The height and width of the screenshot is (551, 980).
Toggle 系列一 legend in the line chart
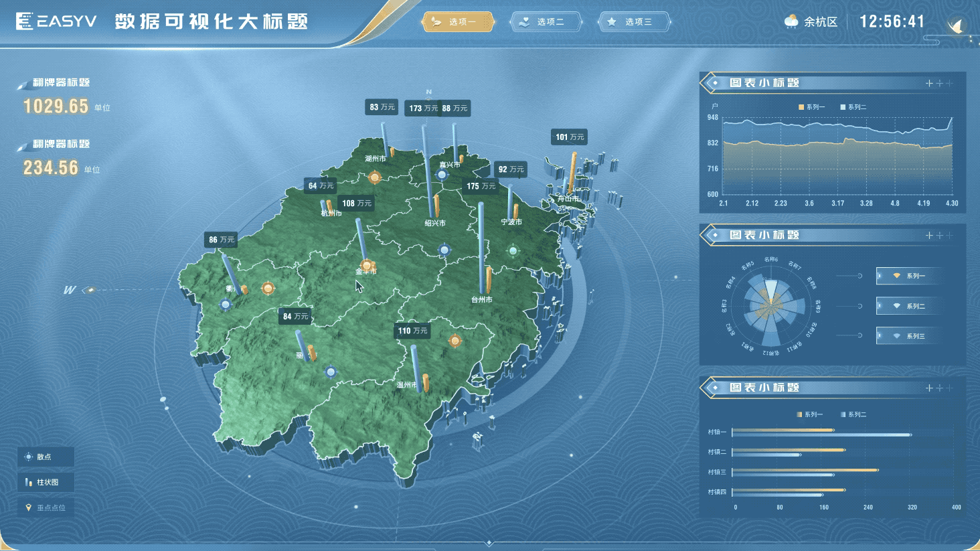811,107
